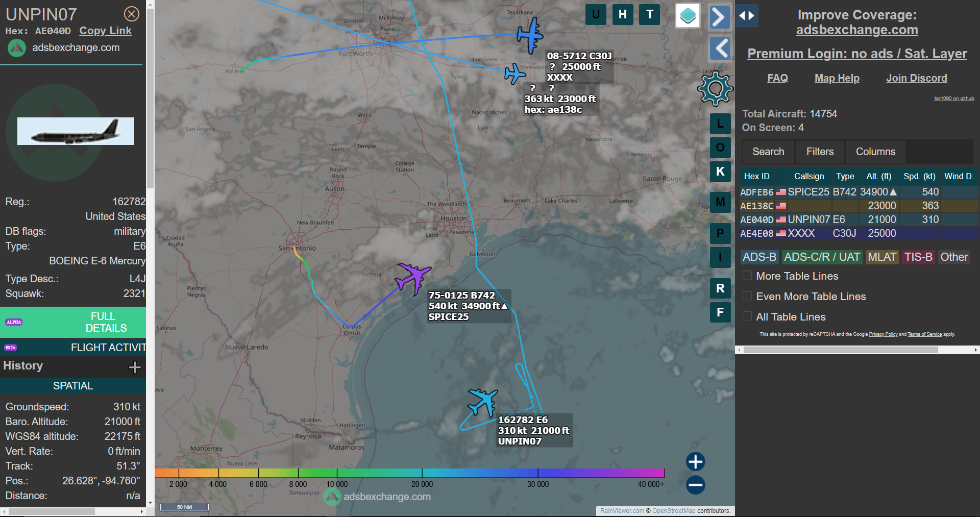Open the Map Help link

(x=837, y=78)
